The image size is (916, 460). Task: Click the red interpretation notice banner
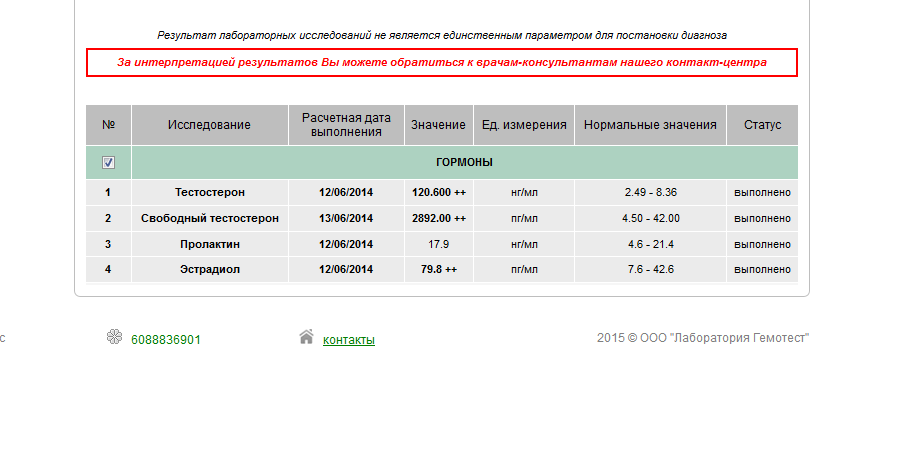tap(441, 62)
